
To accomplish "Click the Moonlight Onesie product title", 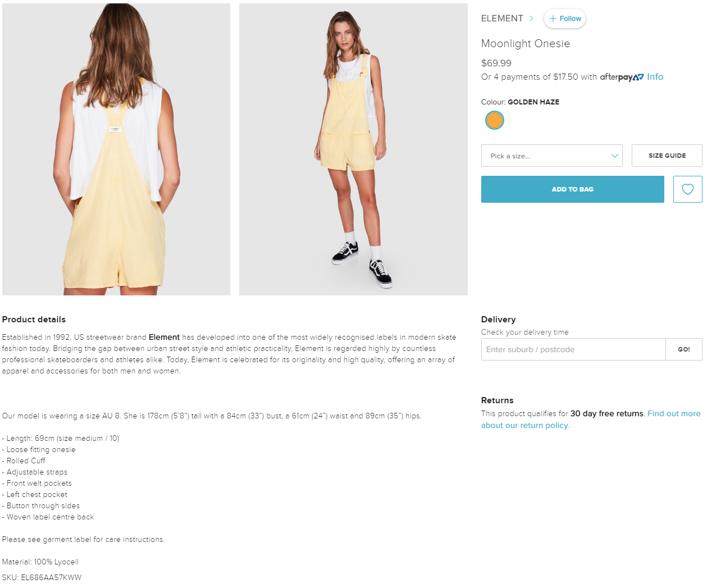I will pos(526,44).
